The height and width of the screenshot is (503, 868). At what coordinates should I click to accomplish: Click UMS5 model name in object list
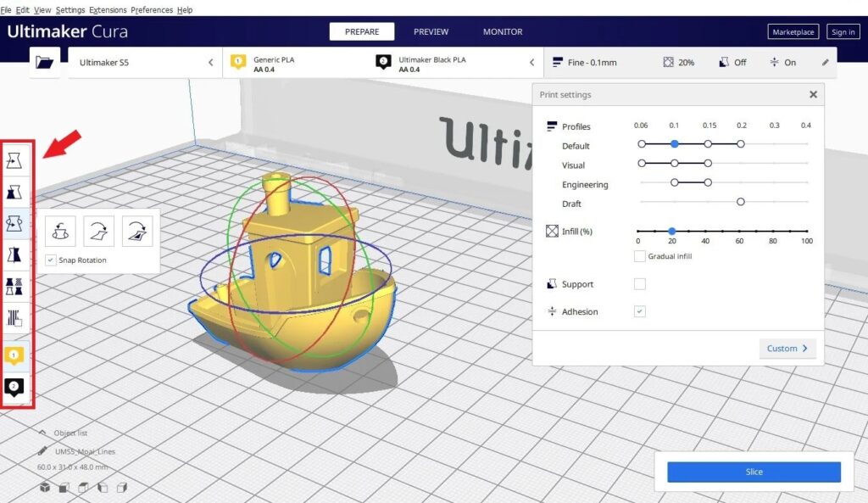pos(86,451)
